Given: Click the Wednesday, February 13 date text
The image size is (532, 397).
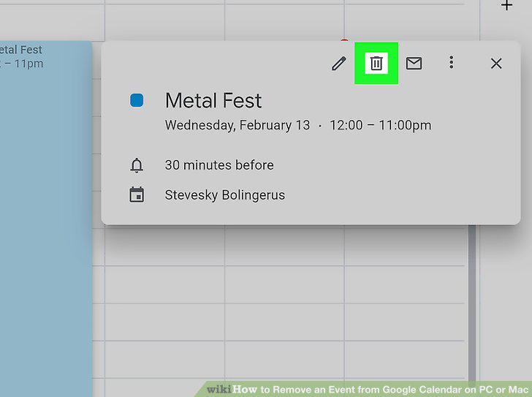Looking at the screenshot, I should point(237,125).
